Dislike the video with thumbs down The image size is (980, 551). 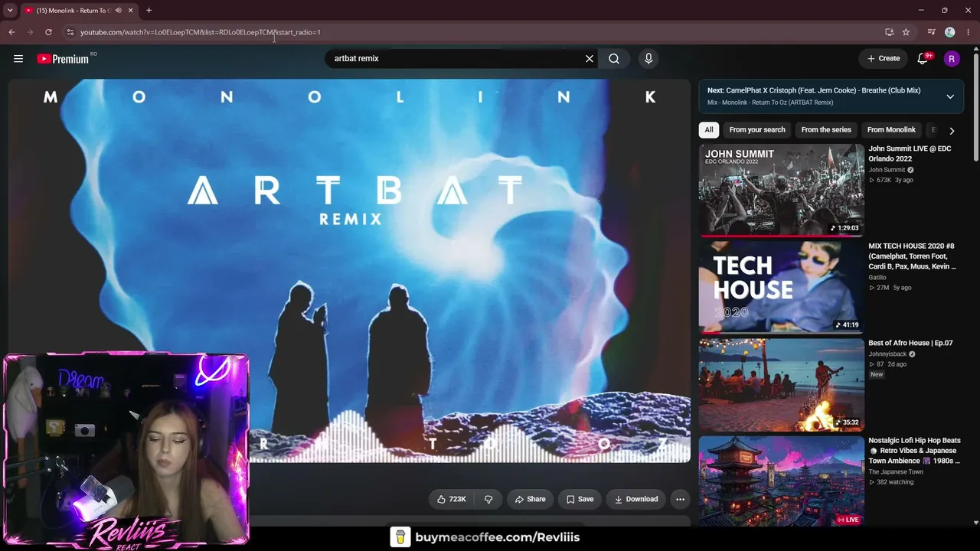488,500
